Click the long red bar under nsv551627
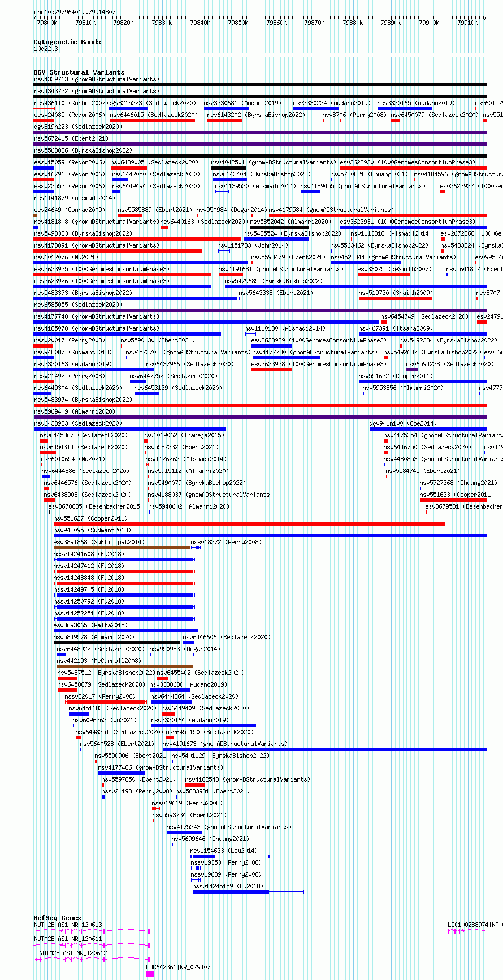 click(x=249, y=524)
